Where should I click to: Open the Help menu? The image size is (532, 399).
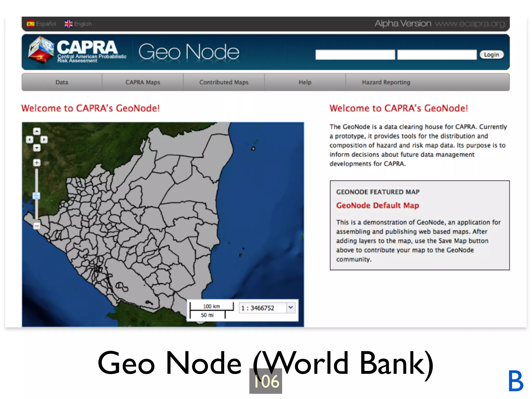(x=305, y=82)
